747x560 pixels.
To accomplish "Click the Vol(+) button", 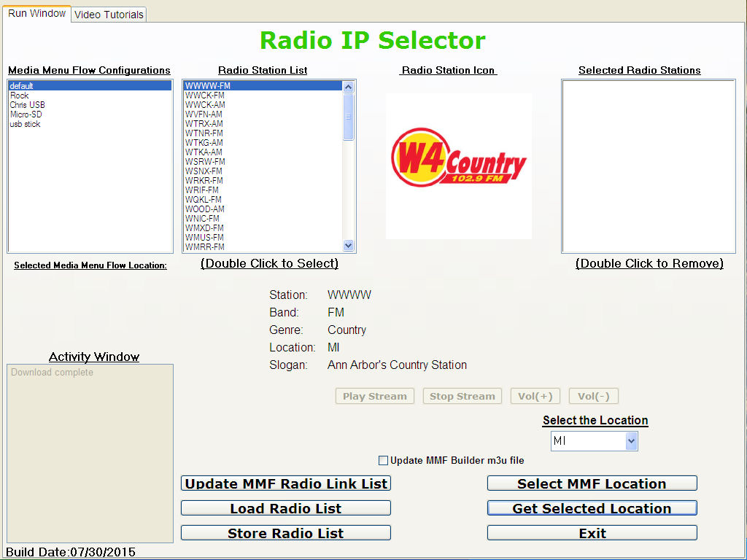I will tap(535, 396).
